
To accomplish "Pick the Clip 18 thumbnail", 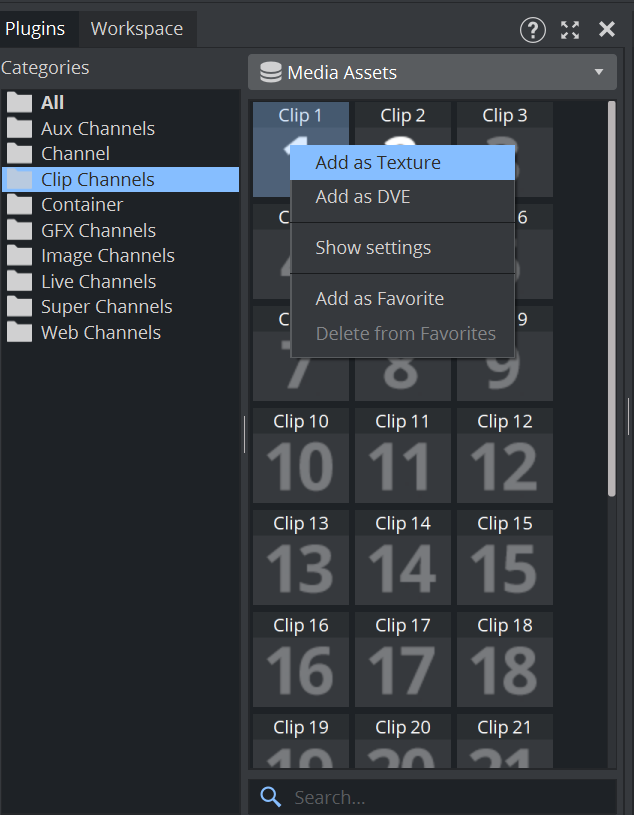I will pyautogui.click(x=505, y=659).
